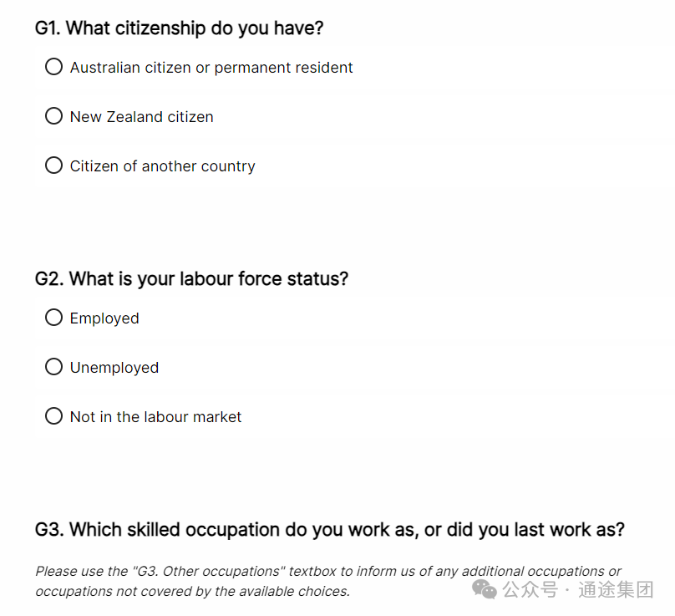Select the Unemployed radio circle
This screenshot has height=616, width=675.
pyautogui.click(x=53, y=367)
